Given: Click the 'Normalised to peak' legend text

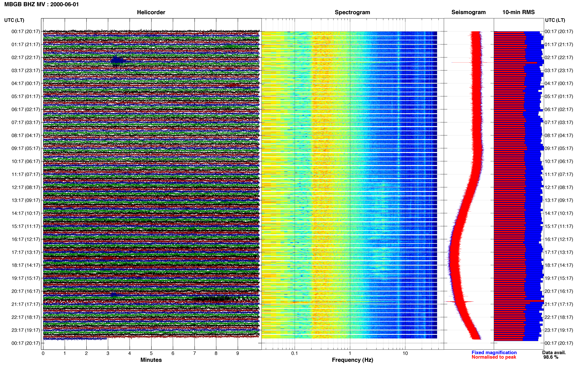Looking at the screenshot, I should pos(494,357).
